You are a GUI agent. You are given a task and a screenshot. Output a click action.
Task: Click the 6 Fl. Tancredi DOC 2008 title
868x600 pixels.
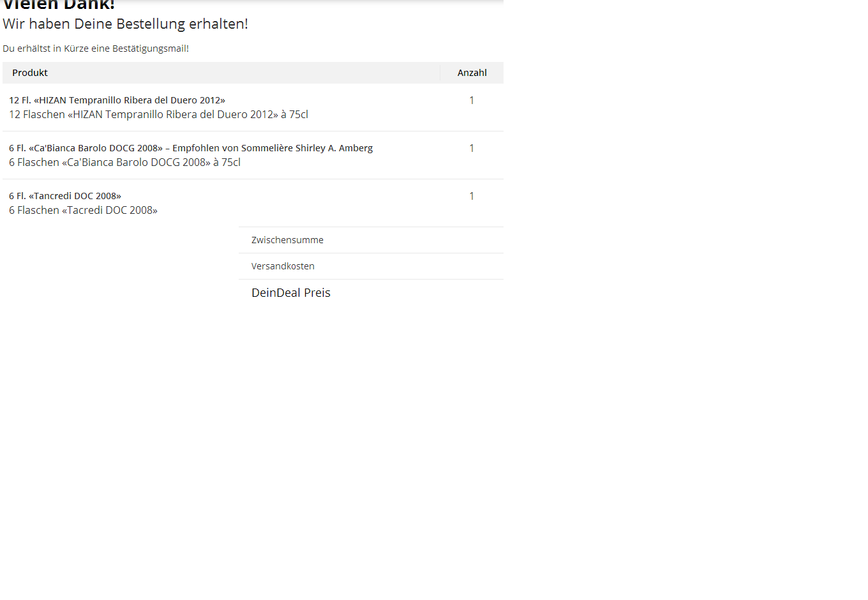pos(65,196)
